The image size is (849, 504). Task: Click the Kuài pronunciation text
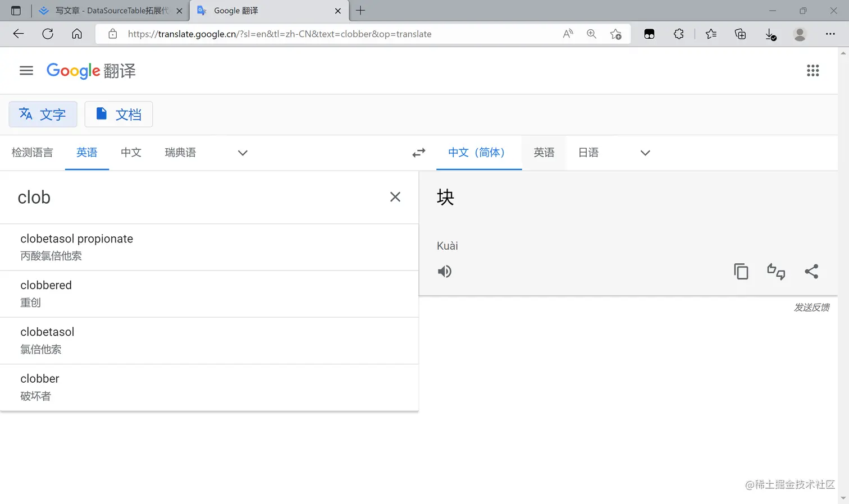(x=448, y=246)
